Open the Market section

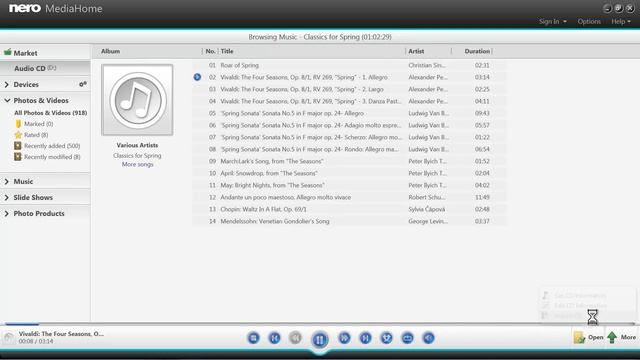(45, 53)
